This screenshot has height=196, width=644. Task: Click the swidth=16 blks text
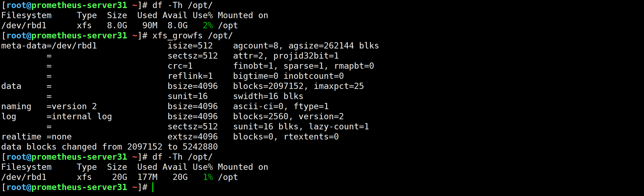tap(268, 96)
